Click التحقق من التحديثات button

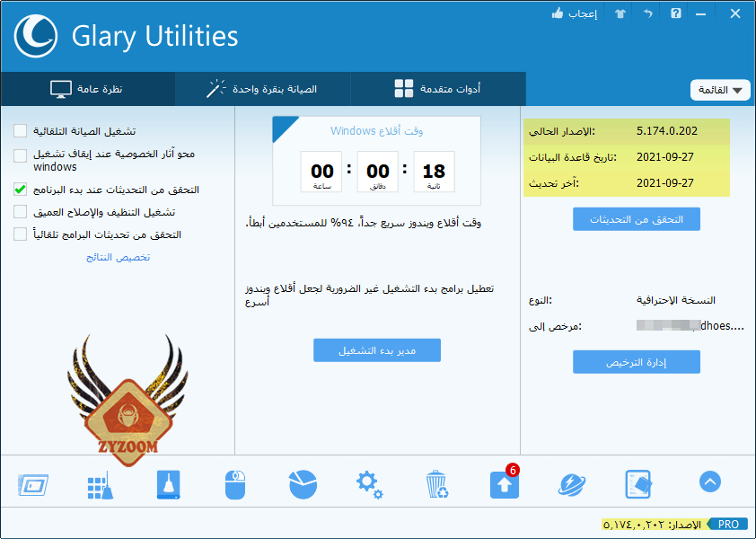coord(637,219)
